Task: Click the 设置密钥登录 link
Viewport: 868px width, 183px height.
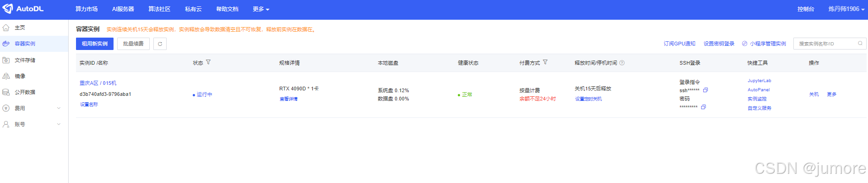Action: coord(719,44)
